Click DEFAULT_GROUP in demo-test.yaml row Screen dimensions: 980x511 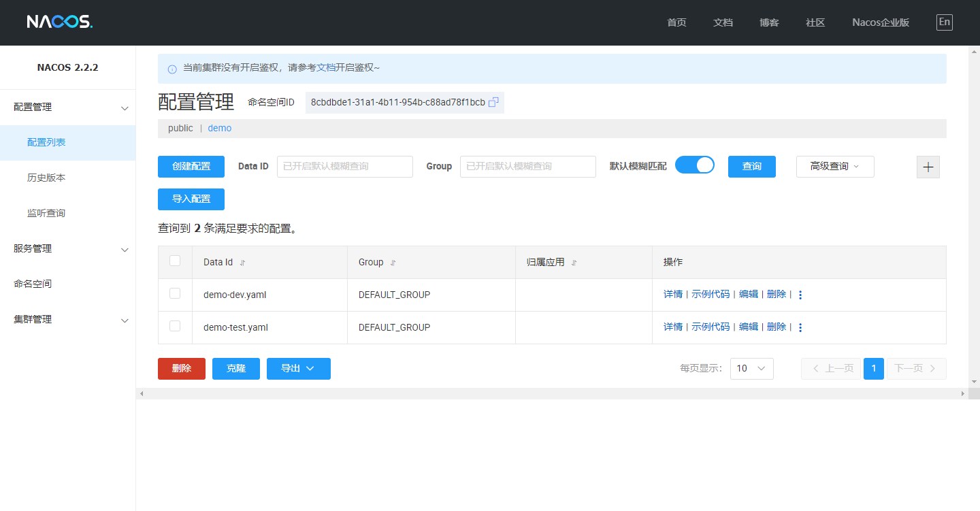pyautogui.click(x=394, y=328)
